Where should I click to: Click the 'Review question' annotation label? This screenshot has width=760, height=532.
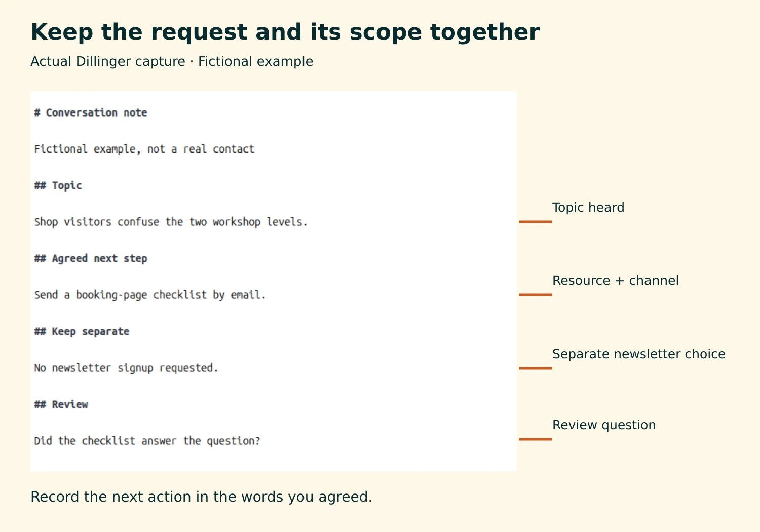point(604,425)
